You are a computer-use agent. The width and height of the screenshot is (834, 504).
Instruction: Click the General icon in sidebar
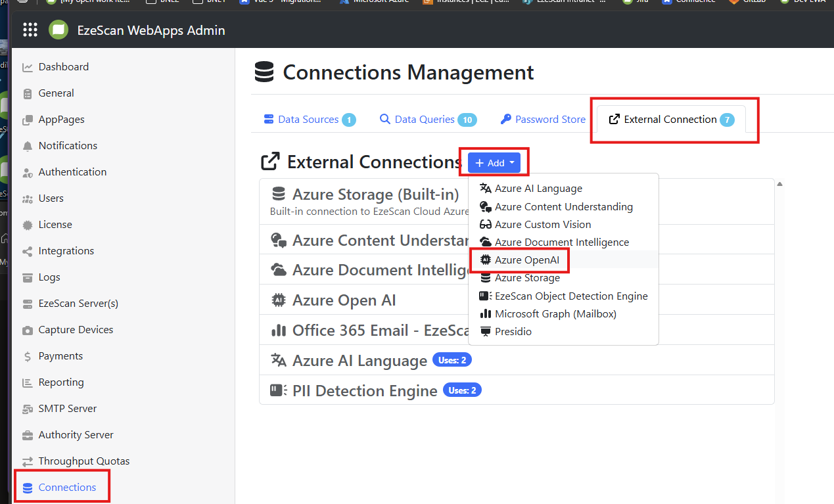pyautogui.click(x=28, y=93)
